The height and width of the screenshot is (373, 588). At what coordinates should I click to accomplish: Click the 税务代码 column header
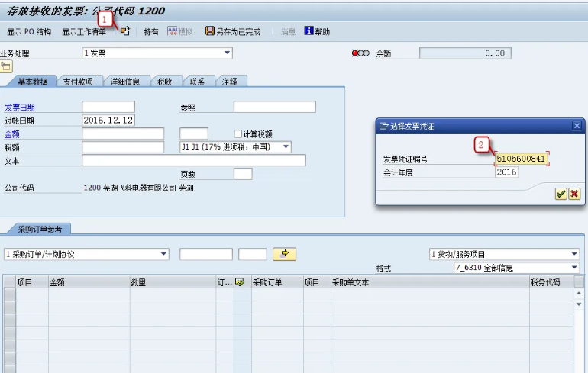coord(551,282)
